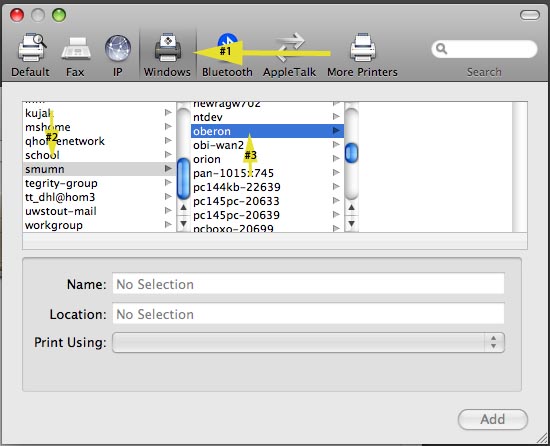Open the AppleTalk arrows icon
The width and height of the screenshot is (550, 446).
pos(290,47)
